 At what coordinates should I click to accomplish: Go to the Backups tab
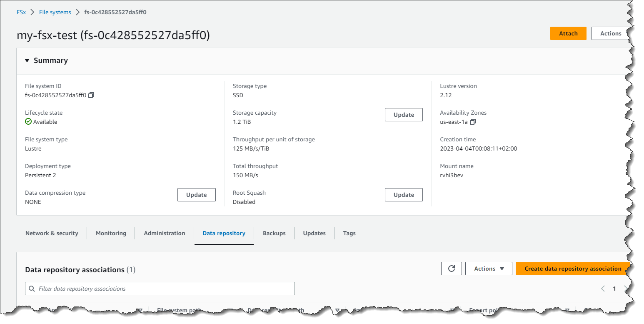(x=274, y=233)
